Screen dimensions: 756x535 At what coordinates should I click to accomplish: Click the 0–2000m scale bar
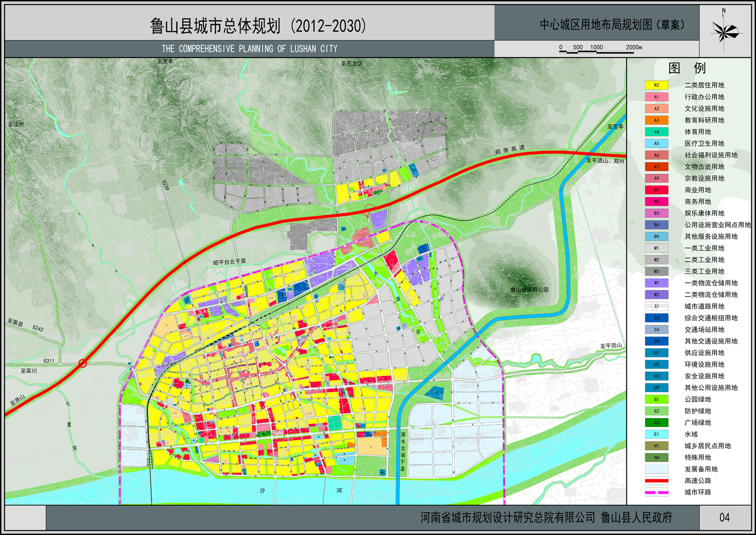(x=600, y=48)
